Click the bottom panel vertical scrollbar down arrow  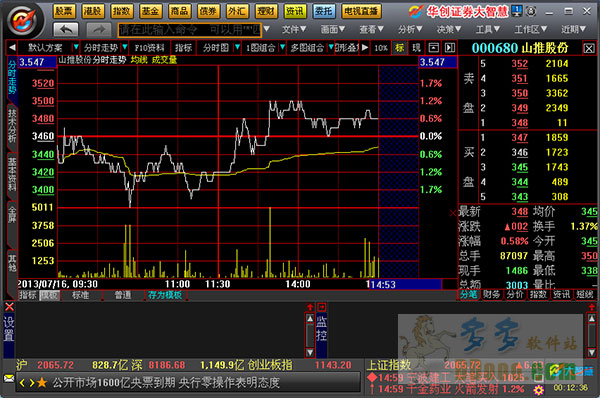point(310,352)
